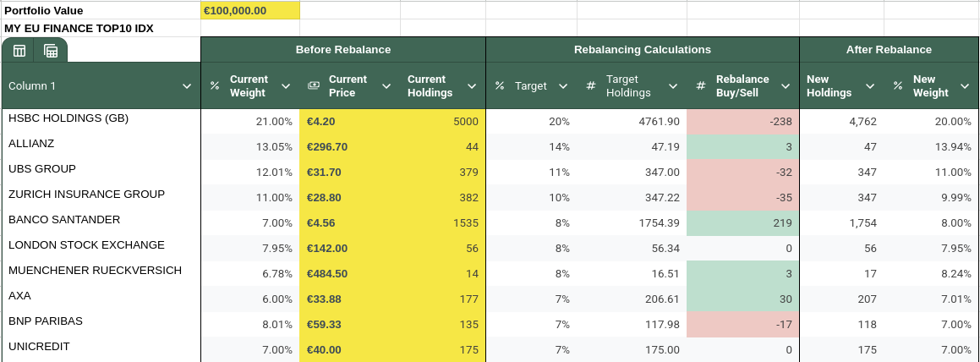Screen dimensions: 980x362
Task: Select MY EU FINANCE TOP10 IDX cell
Action: [x=101, y=28]
